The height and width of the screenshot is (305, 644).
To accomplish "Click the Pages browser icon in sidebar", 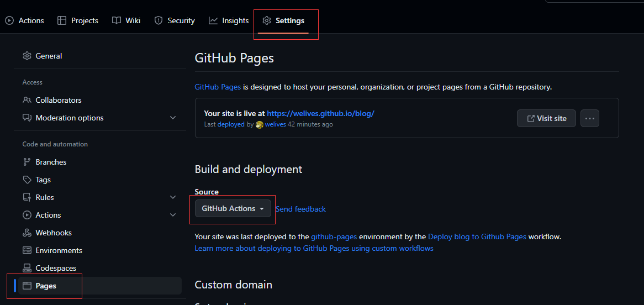I will tap(27, 286).
